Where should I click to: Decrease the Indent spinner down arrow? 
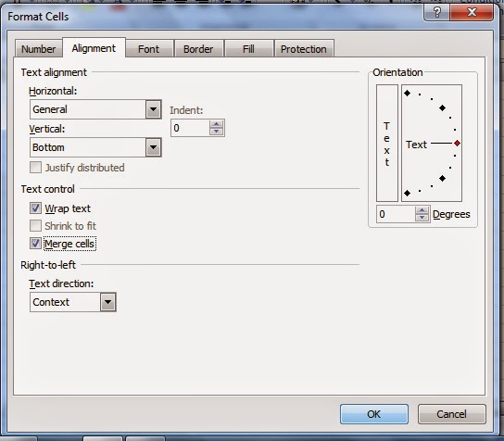pos(216,132)
